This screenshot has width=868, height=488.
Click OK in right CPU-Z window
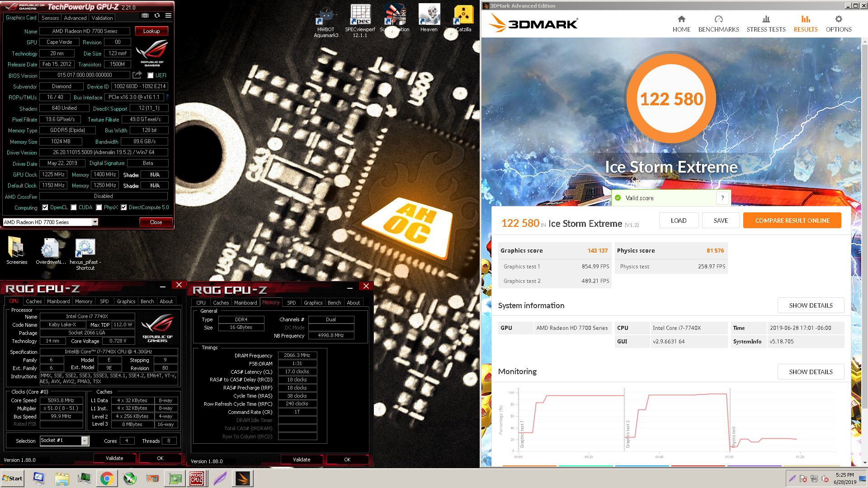(x=347, y=460)
